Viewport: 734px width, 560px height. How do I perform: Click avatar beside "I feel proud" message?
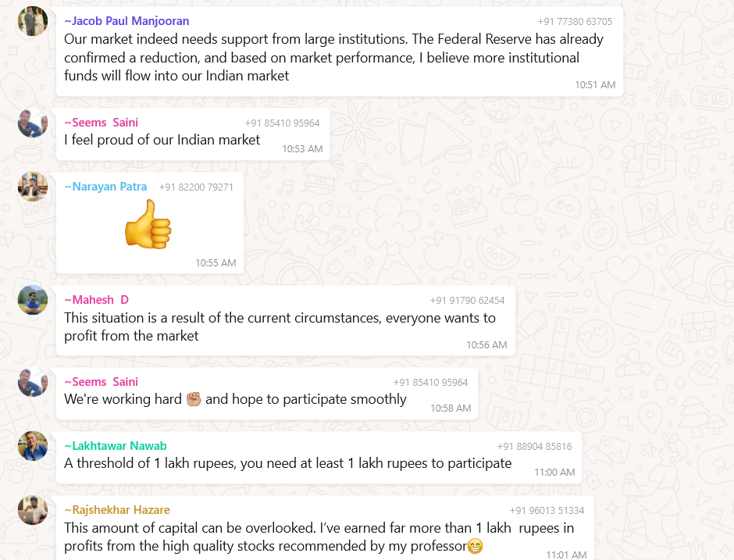tap(33, 123)
